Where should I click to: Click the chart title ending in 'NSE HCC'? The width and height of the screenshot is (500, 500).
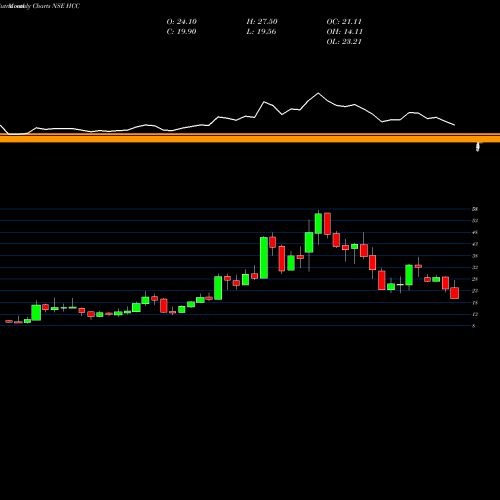click(40, 6)
